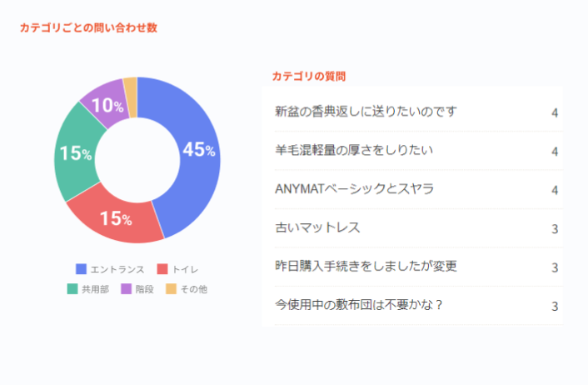Screen dimensions: 588x385
Task: Click the blue エントランス legend swatch
Action: click(81, 269)
